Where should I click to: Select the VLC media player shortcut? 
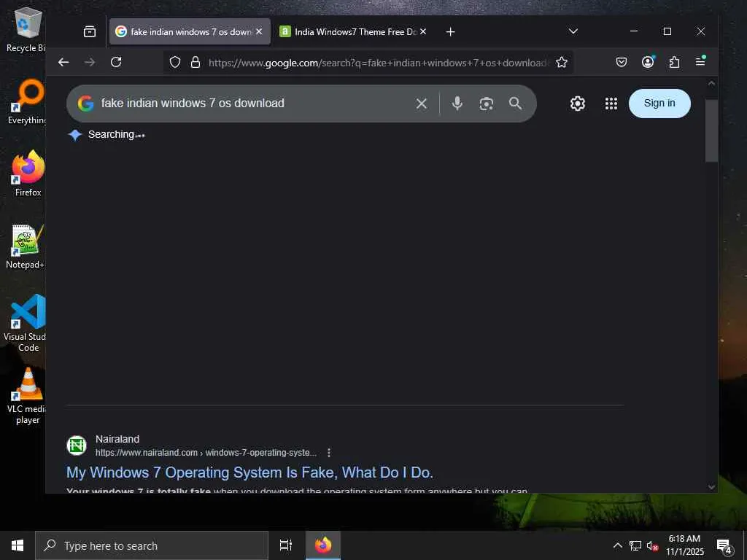(28, 395)
